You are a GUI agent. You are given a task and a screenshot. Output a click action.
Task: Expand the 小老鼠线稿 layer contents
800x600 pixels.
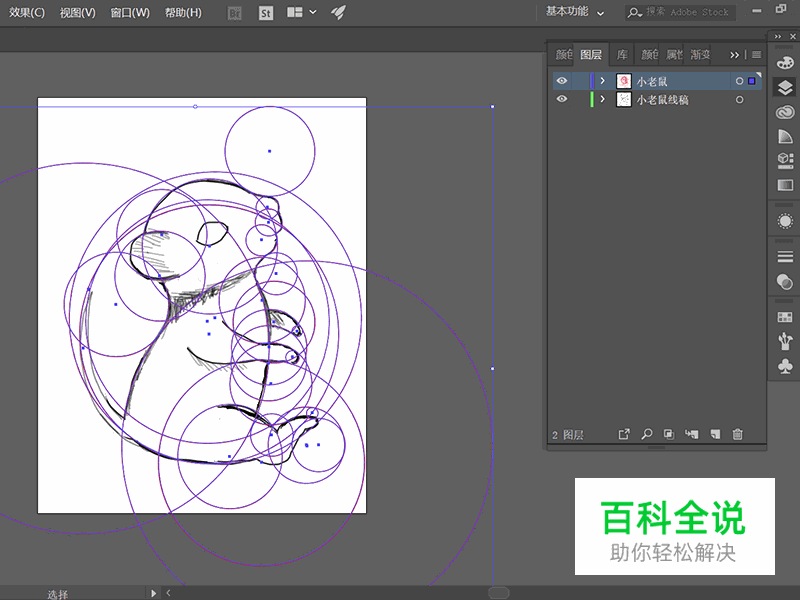[x=601, y=99]
